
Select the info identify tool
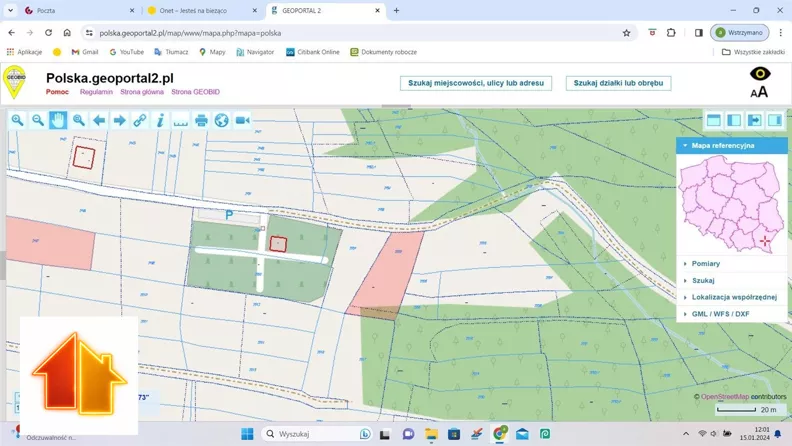(x=160, y=120)
